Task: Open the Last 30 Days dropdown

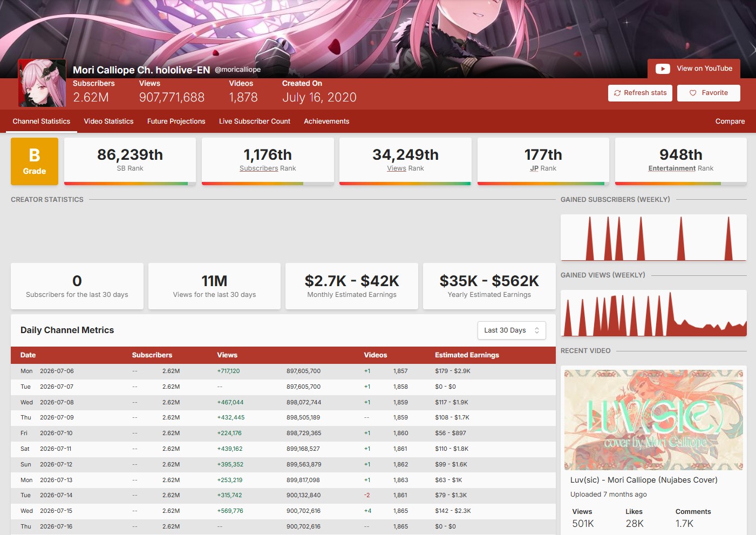Action: (512, 330)
